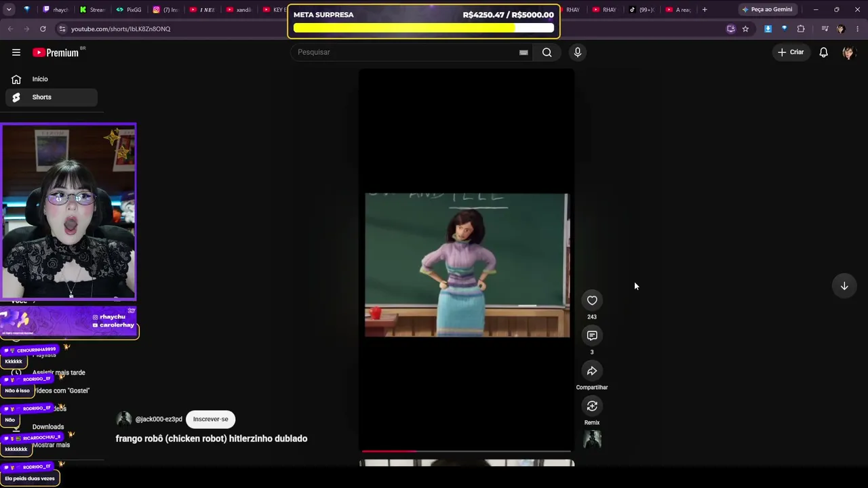This screenshot has width=868, height=488.
Task: Open Downloads in the sidebar
Action: (48, 427)
